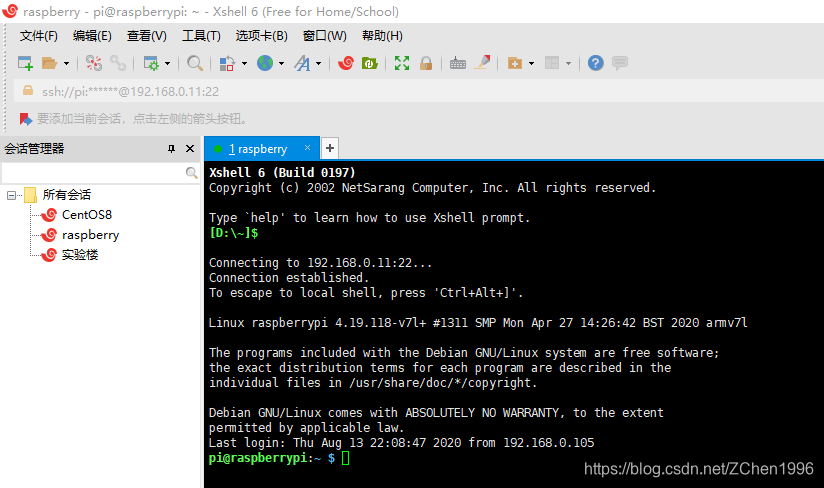Click the new folder plus toolbar icon
The width and height of the screenshot is (824, 488).
point(514,63)
